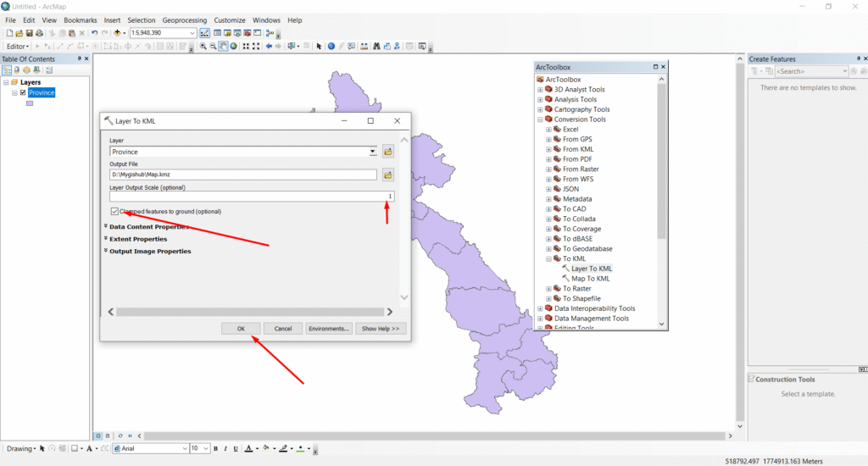Switch to List By Selection icon
This screenshot has height=466, width=868.
pyautogui.click(x=36, y=70)
